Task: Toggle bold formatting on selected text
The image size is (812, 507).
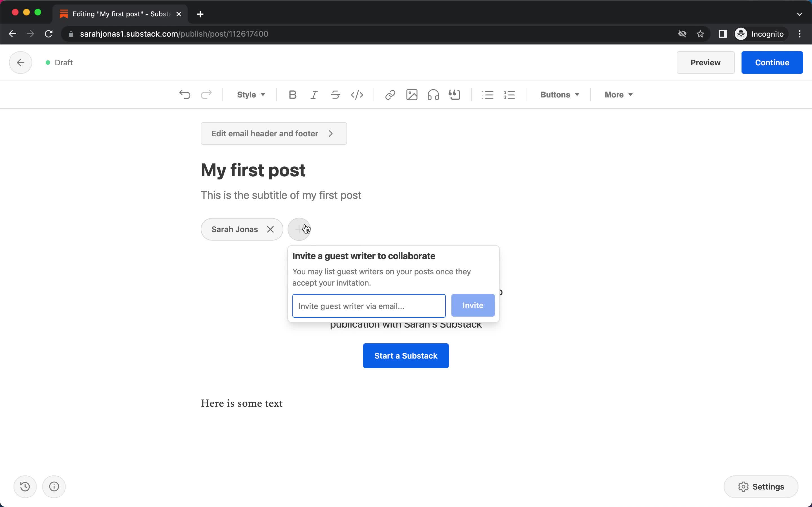Action: tap(292, 95)
